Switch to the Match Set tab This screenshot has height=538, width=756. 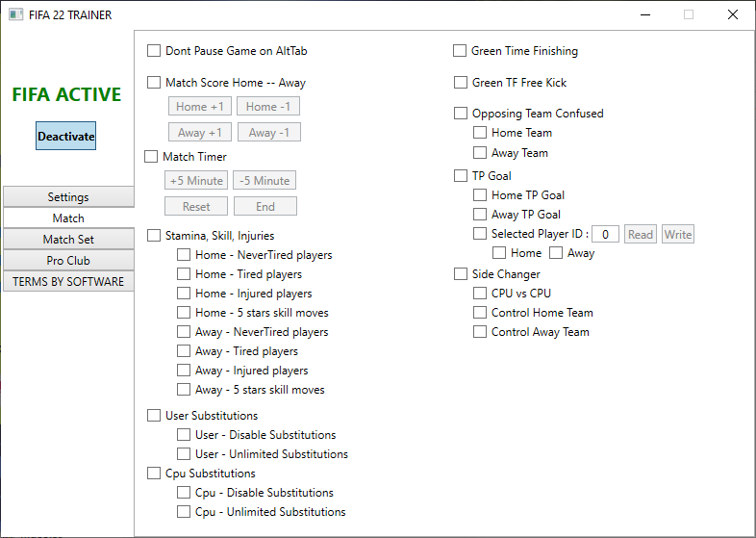68,240
